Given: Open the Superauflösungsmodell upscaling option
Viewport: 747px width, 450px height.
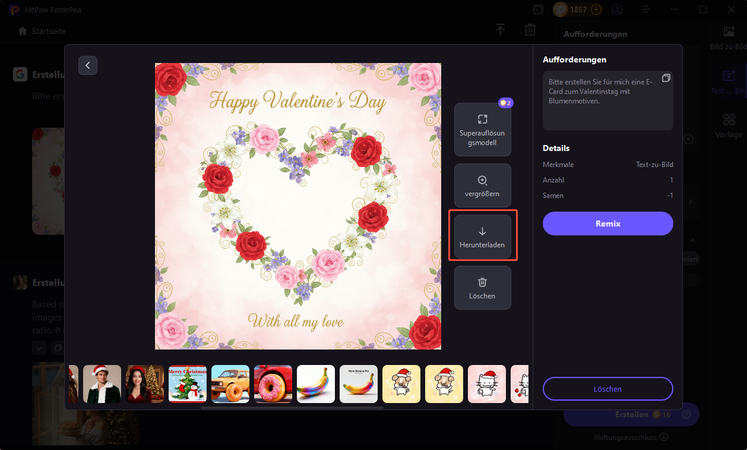Looking at the screenshot, I should point(482,131).
